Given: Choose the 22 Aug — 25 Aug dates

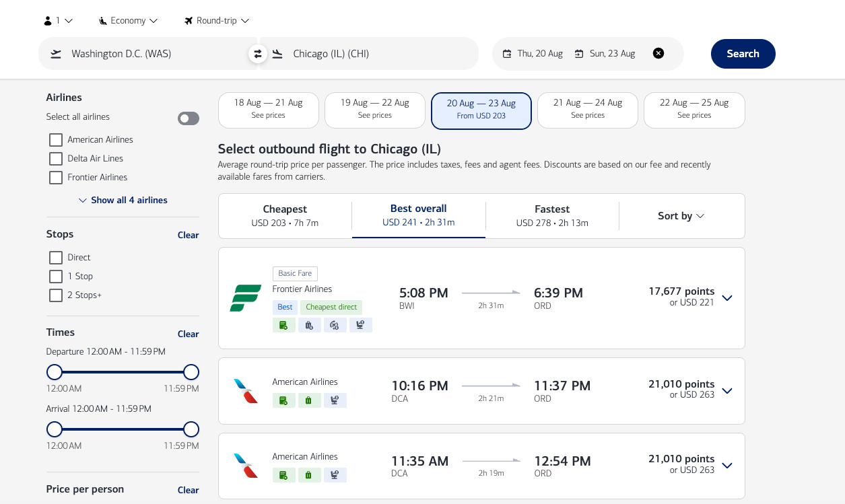Looking at the screenshot, I should click(x=694, y=110).
